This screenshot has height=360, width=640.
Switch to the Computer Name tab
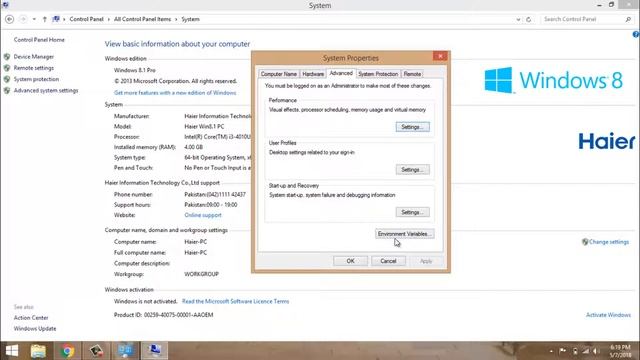pos(279,74)
